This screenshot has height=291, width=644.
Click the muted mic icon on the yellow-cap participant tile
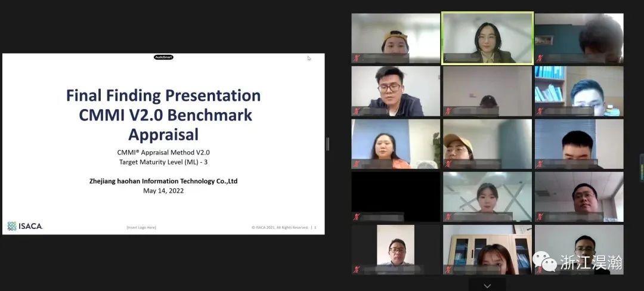pyautogui.click(x=357, y=58)
